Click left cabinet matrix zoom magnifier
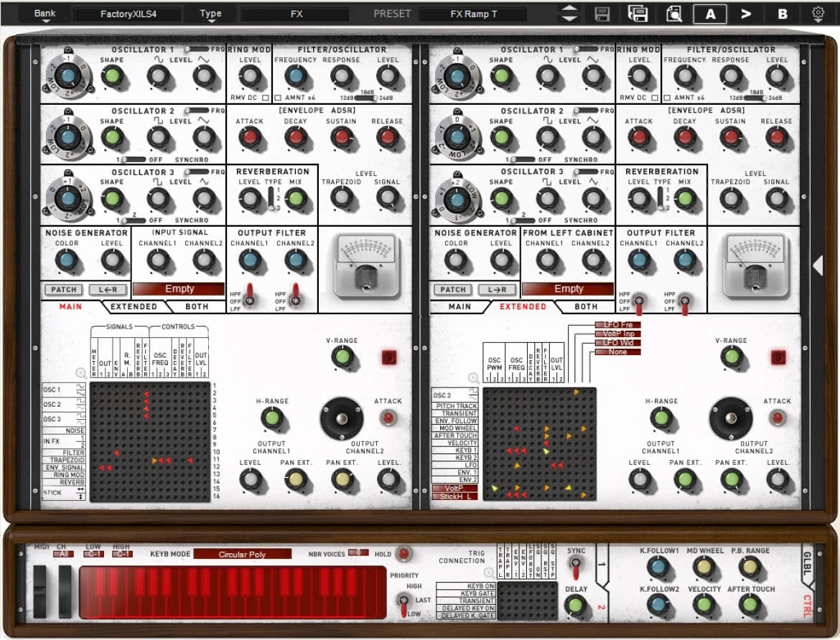Viewport: 840px width, 640px height. click(x=81, y=373)
